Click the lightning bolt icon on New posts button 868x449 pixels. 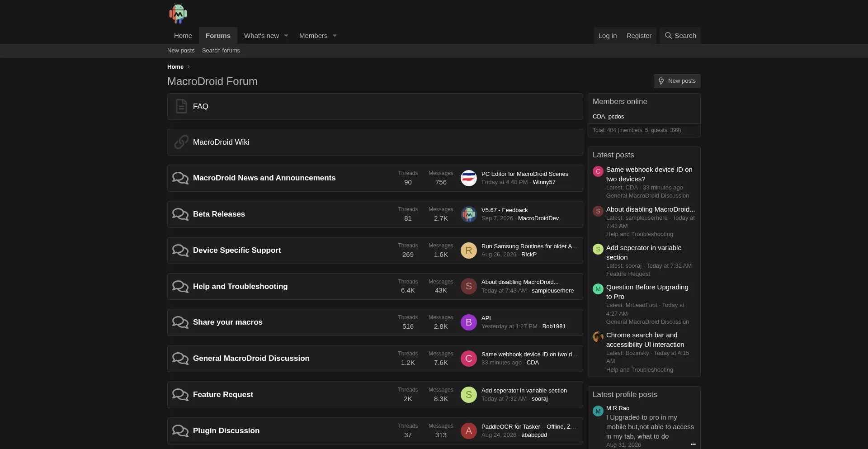(x=661, y=81)
